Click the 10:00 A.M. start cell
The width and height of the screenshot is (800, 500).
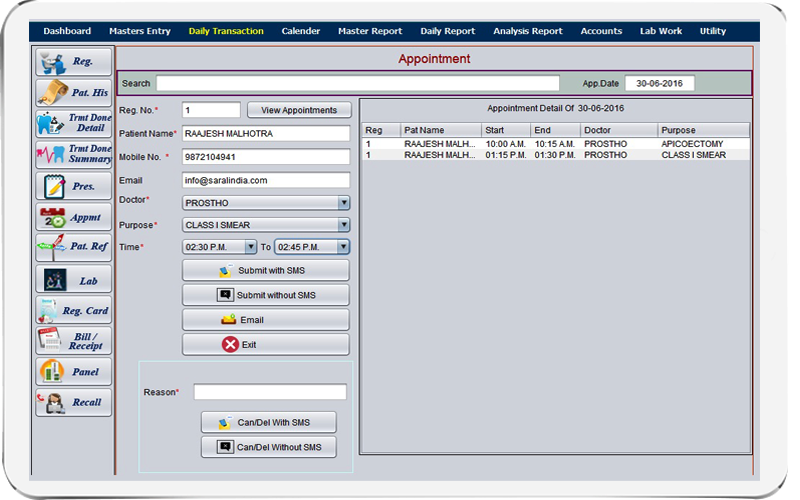coord(506,144)
